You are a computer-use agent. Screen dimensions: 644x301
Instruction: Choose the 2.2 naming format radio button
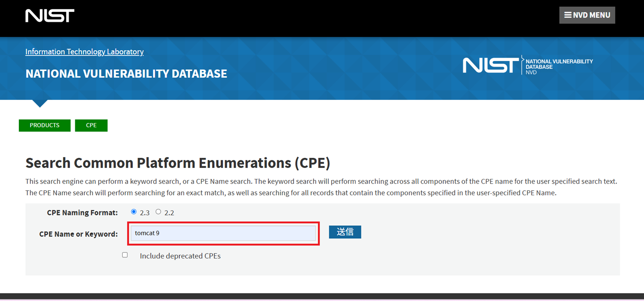click(x=158, y=212)
